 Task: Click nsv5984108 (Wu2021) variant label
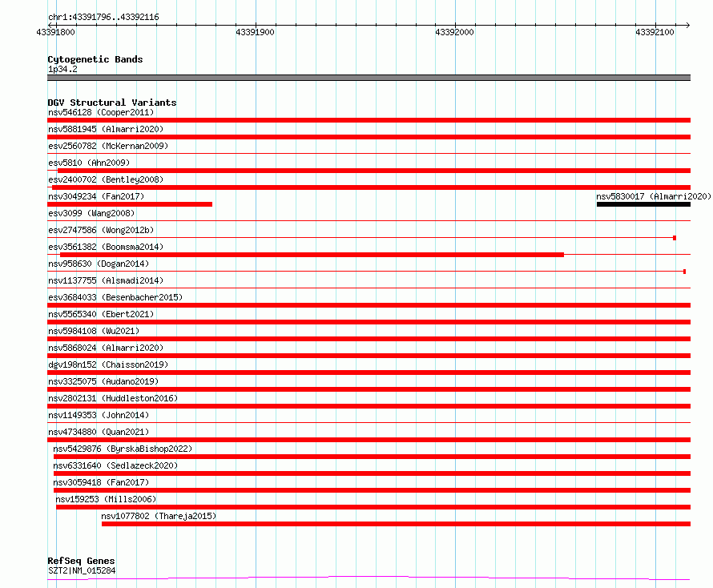point(94,331)
